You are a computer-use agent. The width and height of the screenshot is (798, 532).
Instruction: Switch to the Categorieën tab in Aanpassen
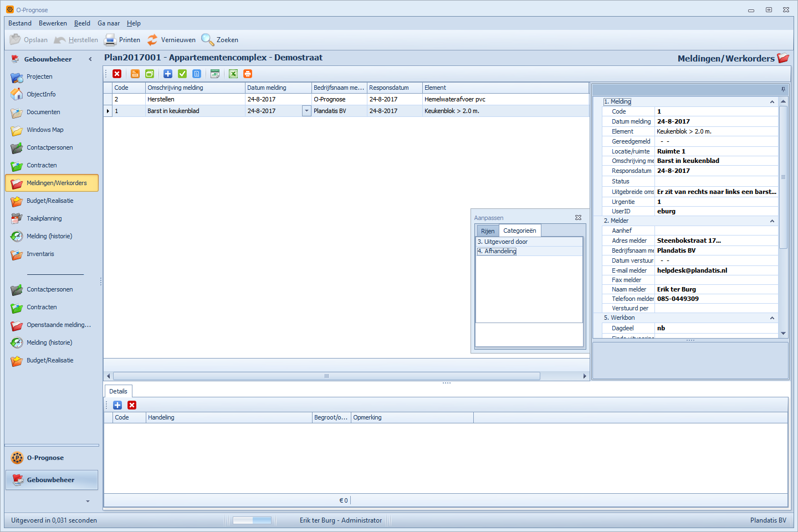tap(519, 231)
